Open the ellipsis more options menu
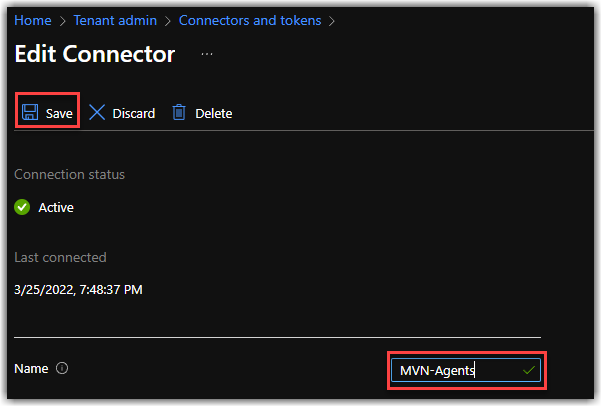This screenshot has height=407, width=602. [x=207, y=54]
